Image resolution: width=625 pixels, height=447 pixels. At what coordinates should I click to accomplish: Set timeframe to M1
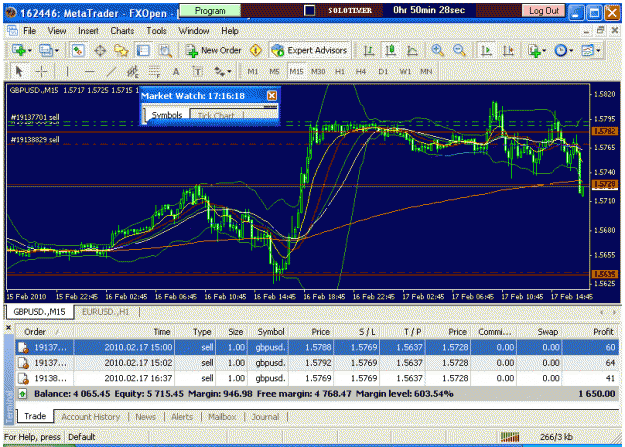click(253, 72)
